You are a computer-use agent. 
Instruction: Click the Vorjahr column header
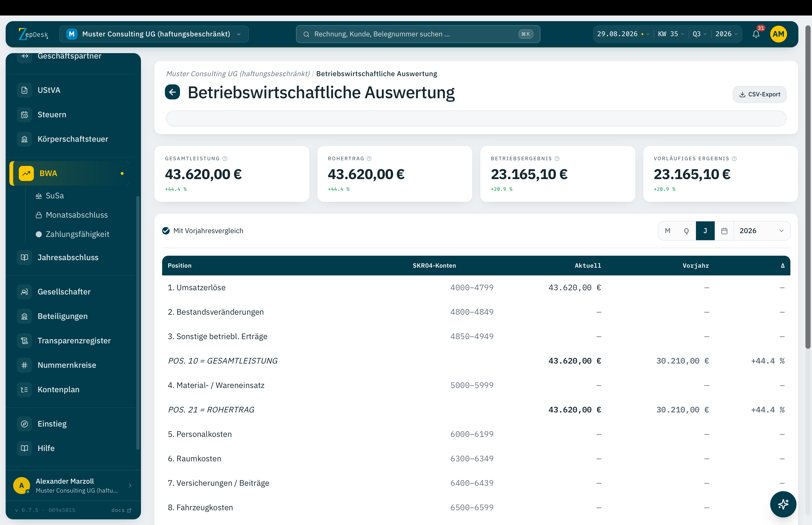[x=695, y=266]
